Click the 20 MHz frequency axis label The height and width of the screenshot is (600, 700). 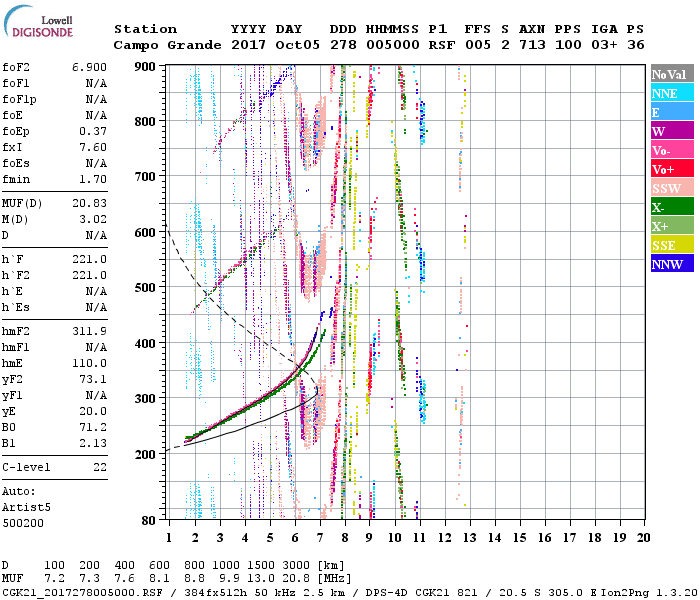click(x=643, y=538)
